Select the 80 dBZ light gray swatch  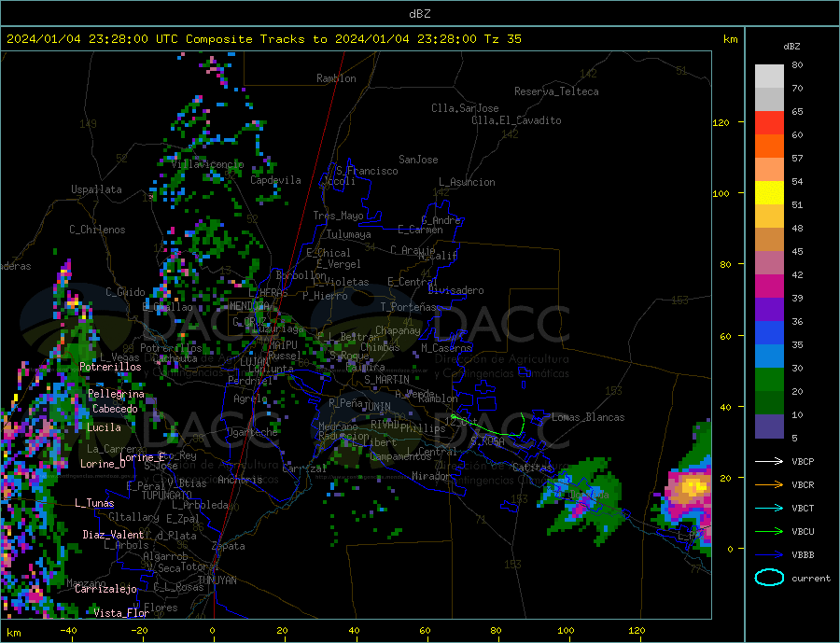point(769,77)
